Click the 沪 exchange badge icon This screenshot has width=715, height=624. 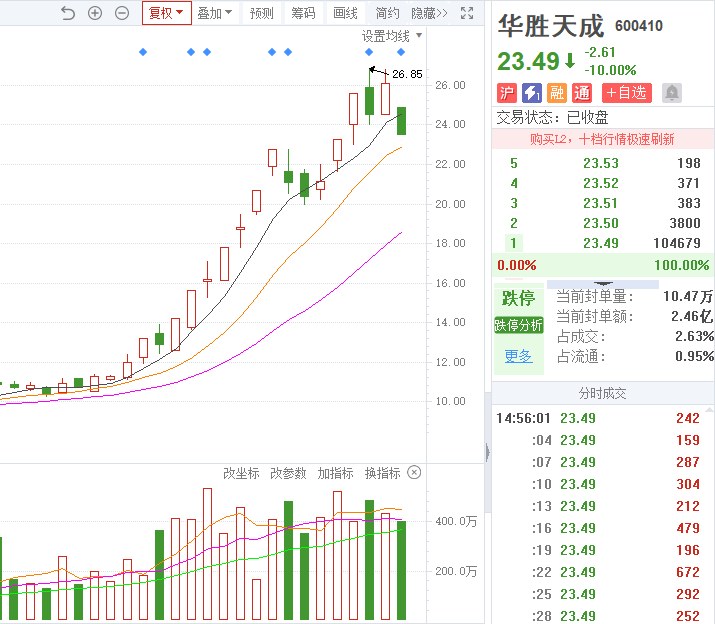[x=507, y=93]
